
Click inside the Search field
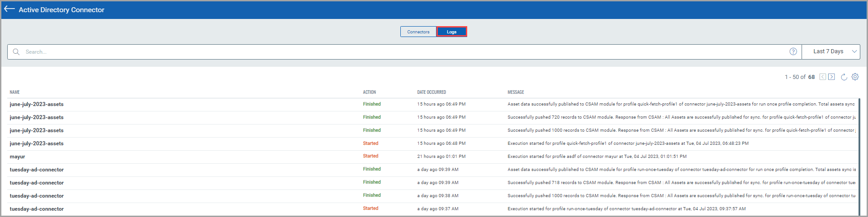(361, 52)
